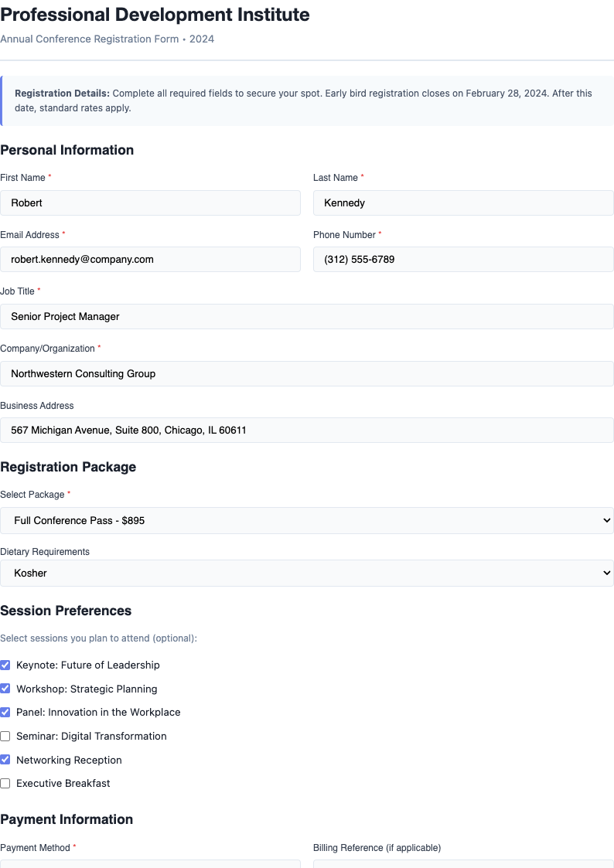Click the Email Address input field
This screenshot has width=614, height=868.
tap(151, 259)
